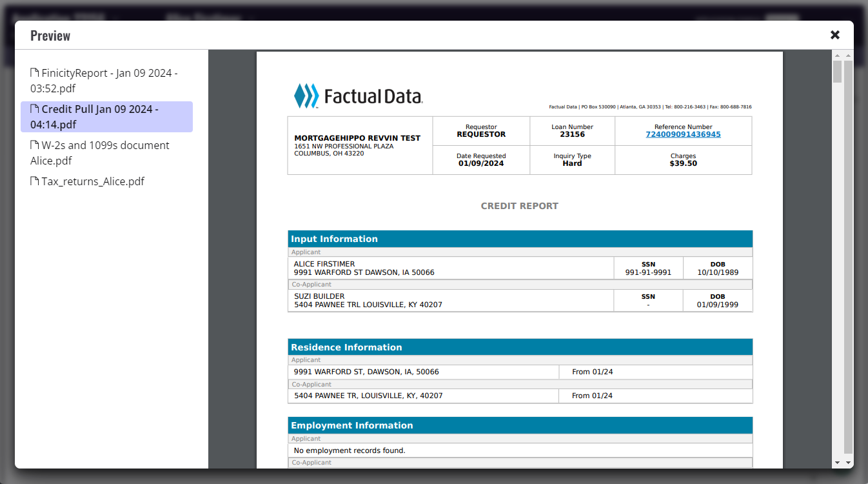The width and height of the screenshot is (868, 484).
Task: Click the file icon beside Credit Pull PDF
Action: (x=35, y=109)
